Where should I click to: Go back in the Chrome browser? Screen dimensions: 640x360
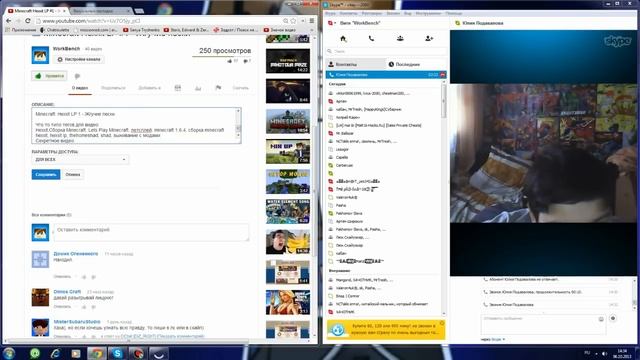point(9,21)
